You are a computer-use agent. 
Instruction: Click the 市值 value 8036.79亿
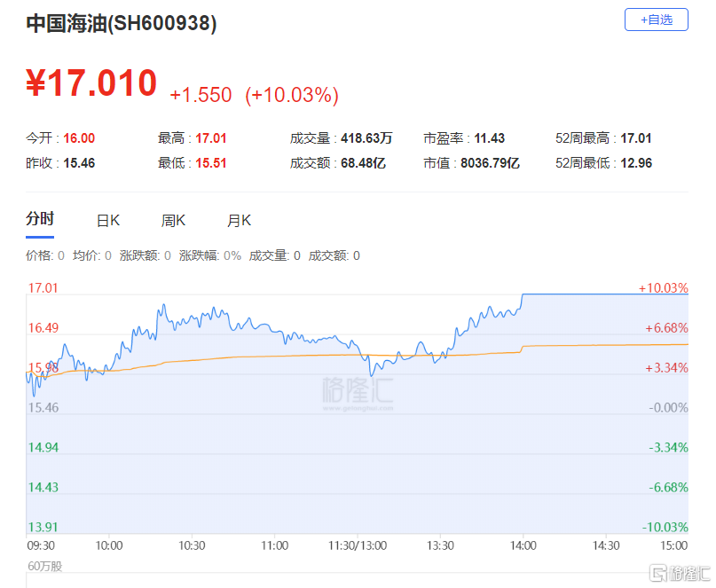pos(490,163)
